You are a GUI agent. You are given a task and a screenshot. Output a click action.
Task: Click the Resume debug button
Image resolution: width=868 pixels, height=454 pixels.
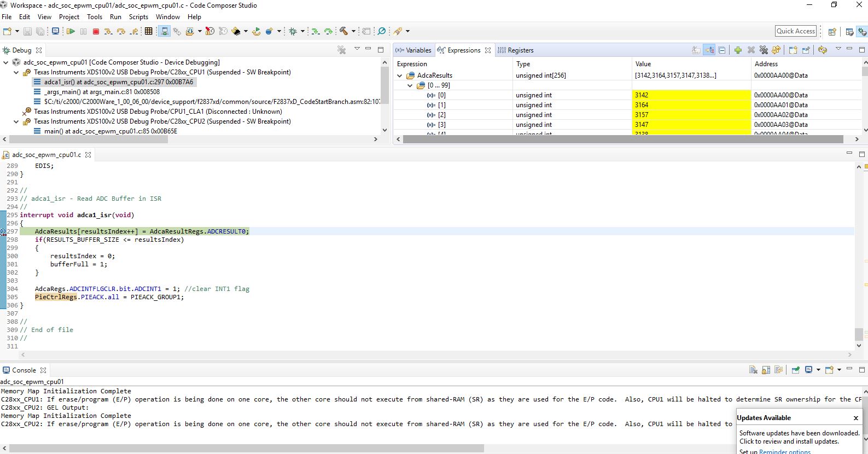click(71, 31)
